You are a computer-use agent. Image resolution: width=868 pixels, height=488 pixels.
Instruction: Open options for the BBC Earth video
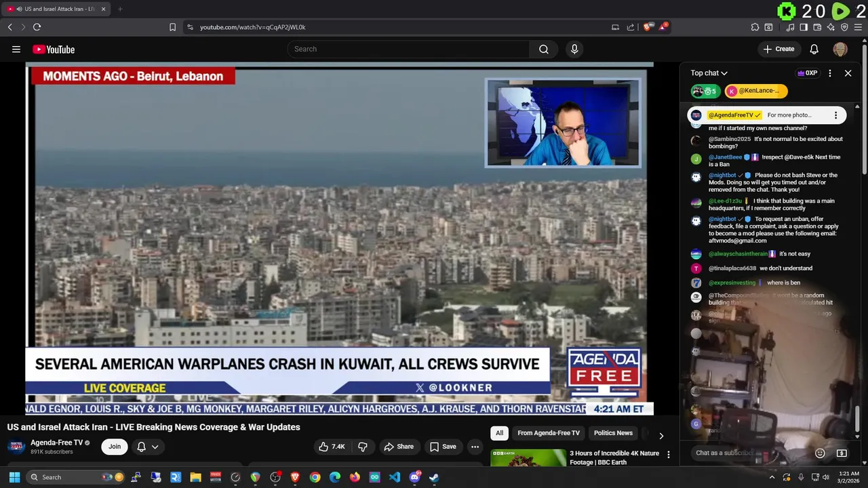coord(668,455)
